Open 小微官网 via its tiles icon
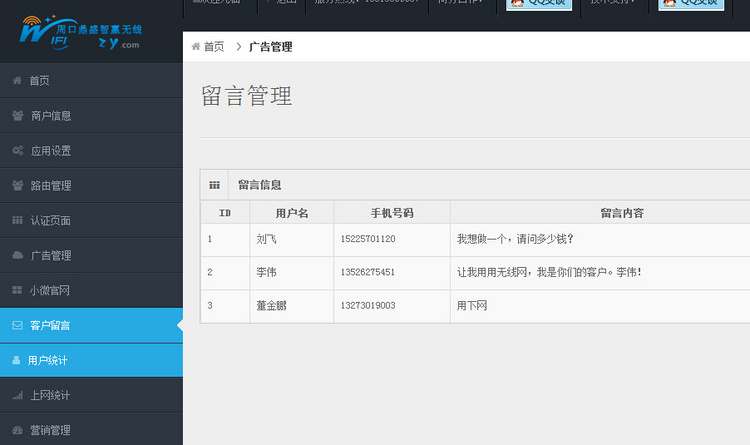The height and width of the screenshot is (445, 750). 17,290
